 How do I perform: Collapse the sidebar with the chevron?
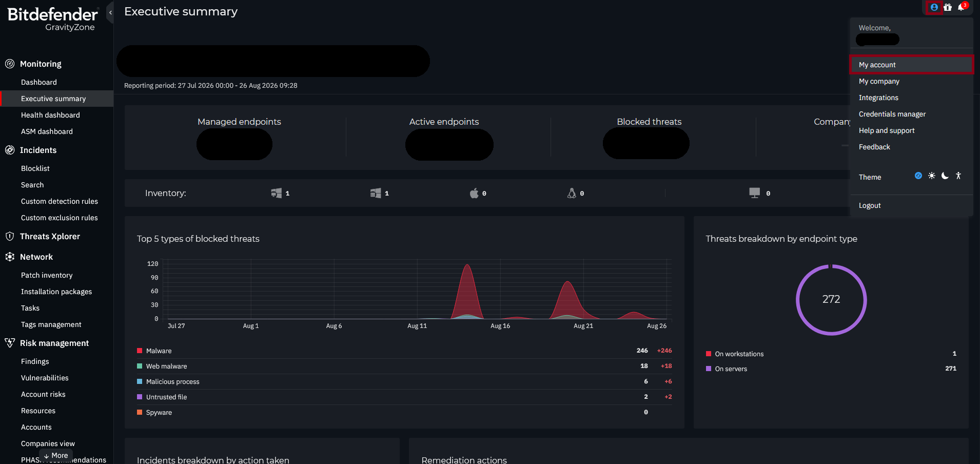point(110,13)
